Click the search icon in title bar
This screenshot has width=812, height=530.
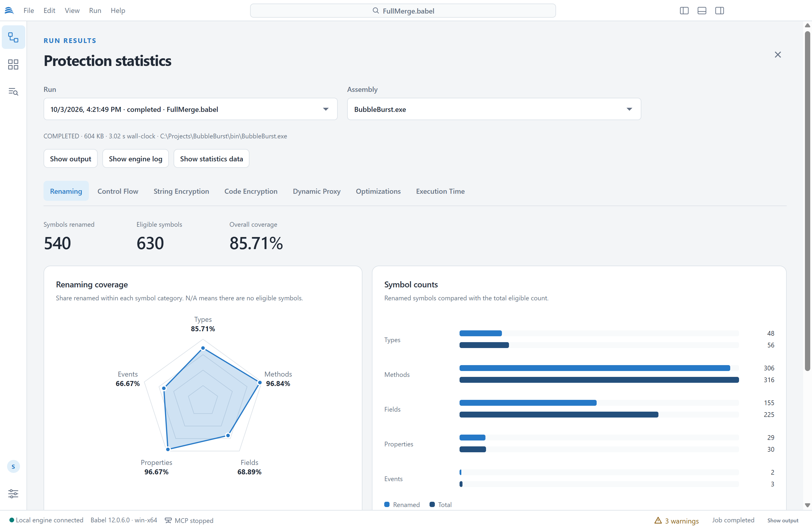point(376,11)
